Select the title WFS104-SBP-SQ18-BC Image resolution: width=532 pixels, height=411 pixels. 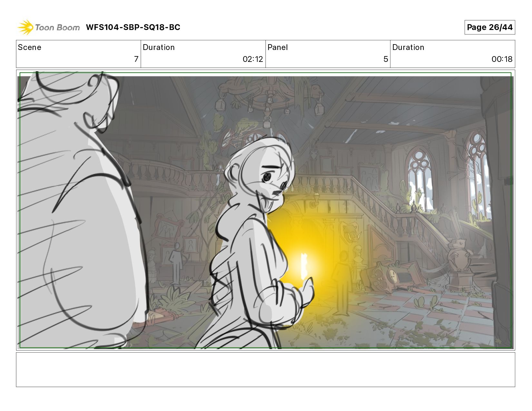[133, 27]
